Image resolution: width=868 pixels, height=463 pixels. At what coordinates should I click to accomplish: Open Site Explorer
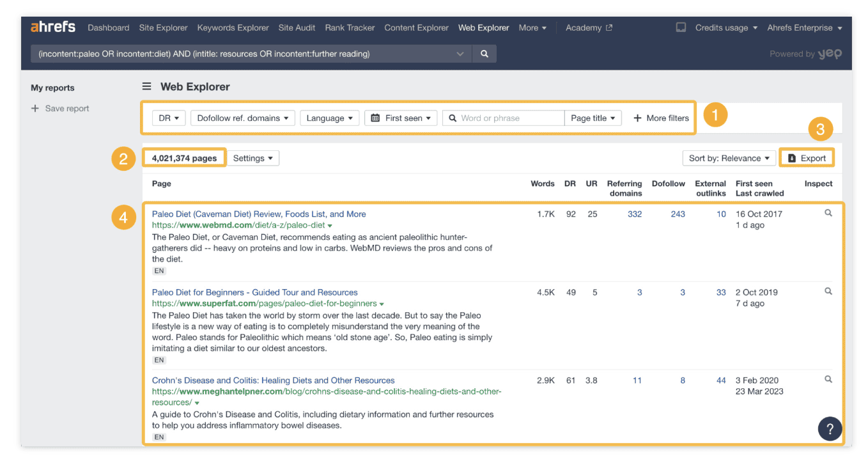163,27
